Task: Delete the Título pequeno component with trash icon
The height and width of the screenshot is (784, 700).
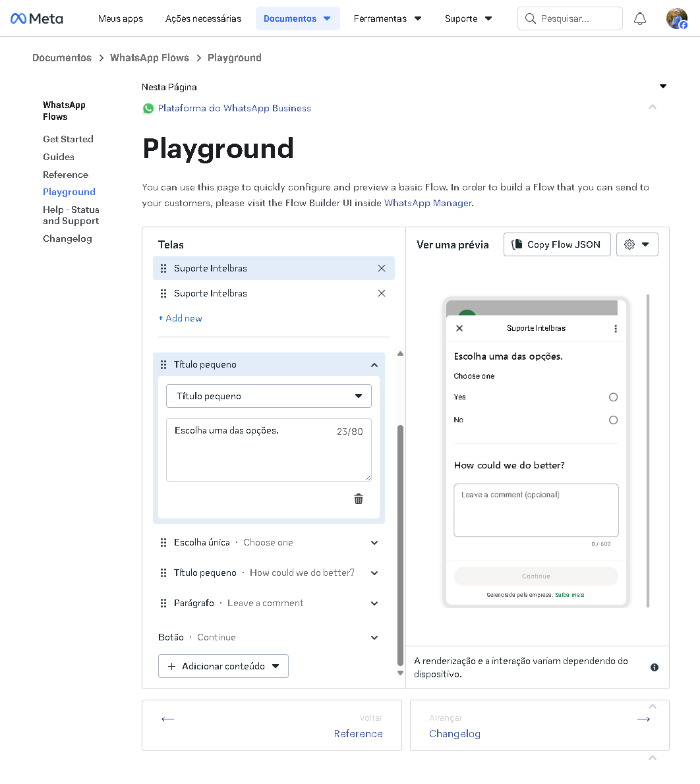Action: coord(359,499)
